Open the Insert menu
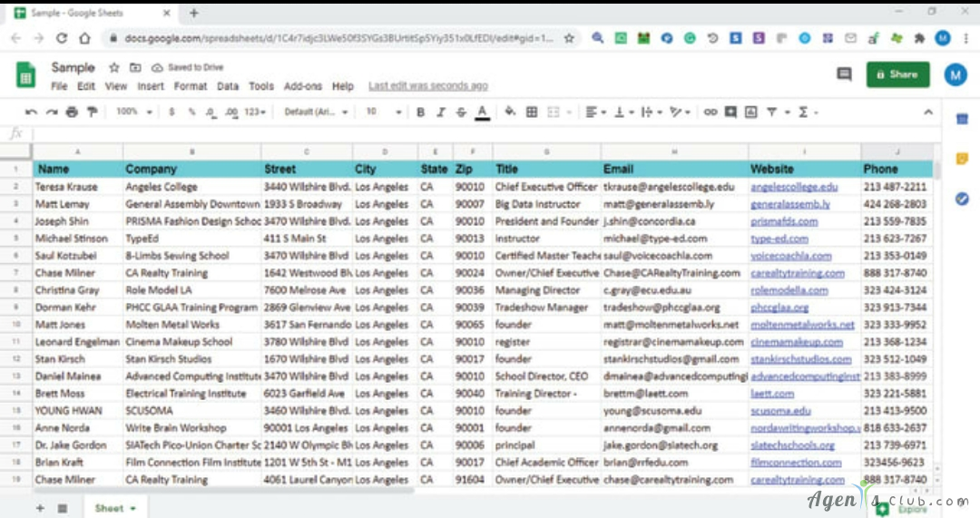This screenshot has height=518, width=980. point(151,86)
